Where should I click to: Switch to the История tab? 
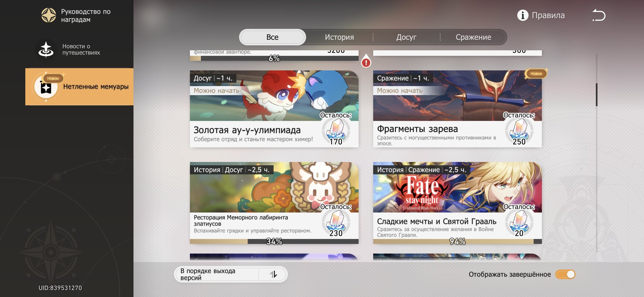[339, 37]
